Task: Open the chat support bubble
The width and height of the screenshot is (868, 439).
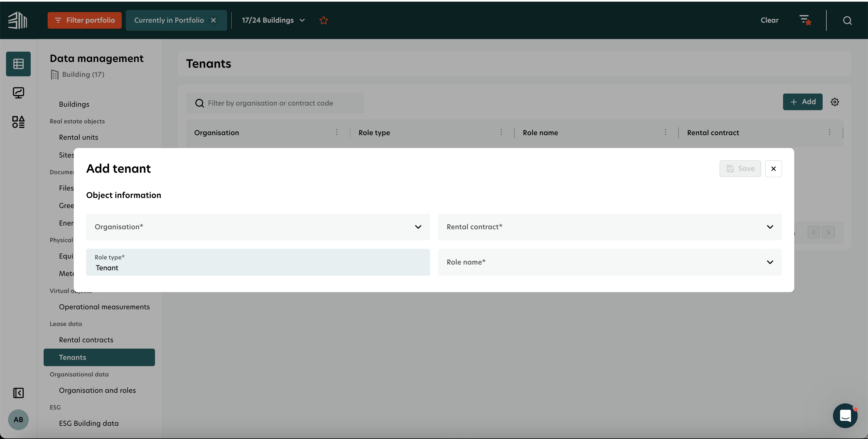Action: tap(845, 415)
